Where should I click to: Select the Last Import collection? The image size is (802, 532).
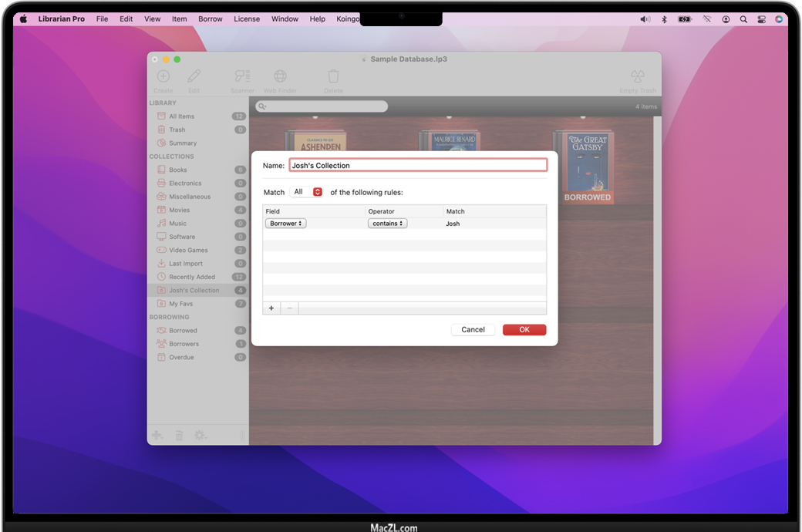point(197,263)
